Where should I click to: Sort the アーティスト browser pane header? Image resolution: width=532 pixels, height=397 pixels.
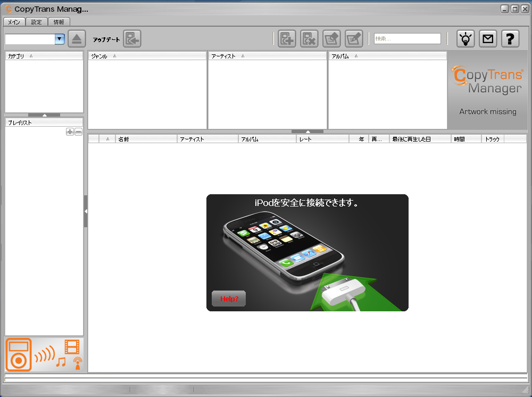click(x=268, y=56)
